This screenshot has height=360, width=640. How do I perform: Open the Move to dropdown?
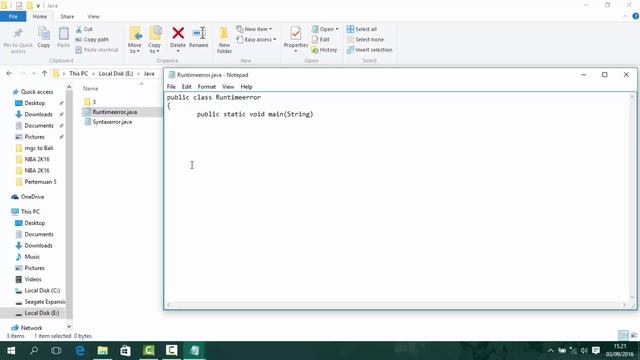pyautogui.click(x=134, y=40)
